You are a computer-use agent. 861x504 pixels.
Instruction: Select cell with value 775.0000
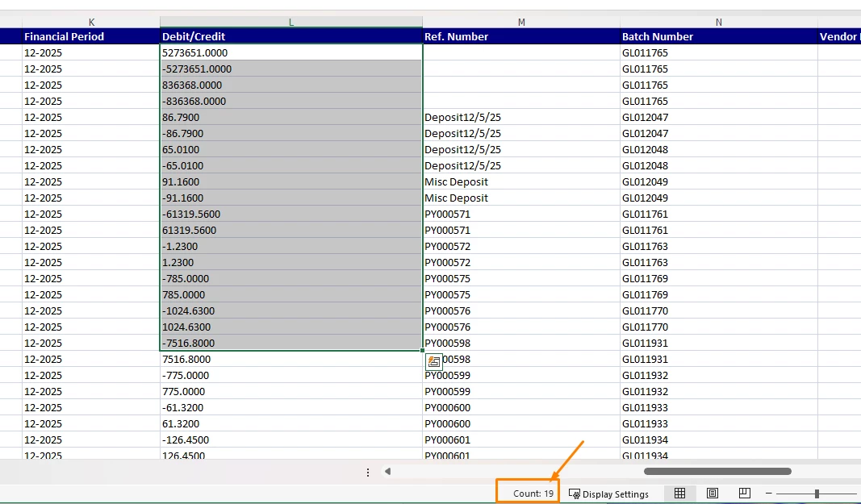point(291,391)
